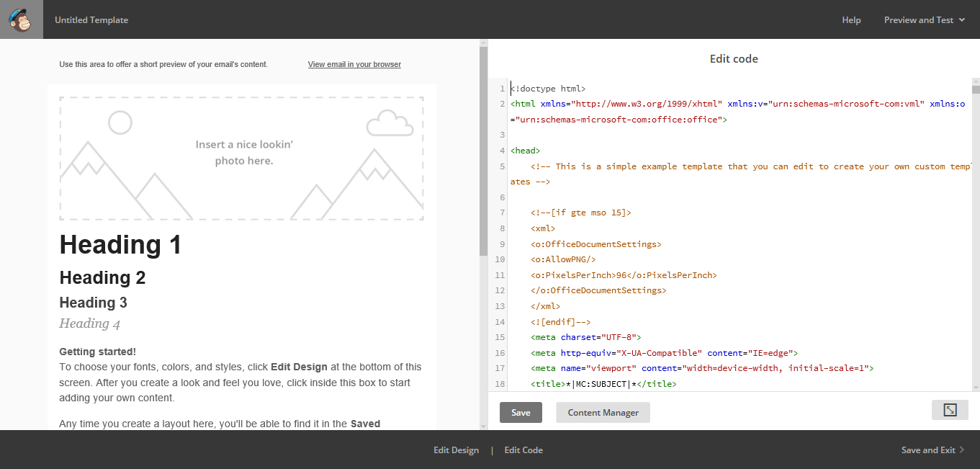Screen dimensions: 980x469
Task: Click the sun circle in photo placeholder
Action: (120, 122)
